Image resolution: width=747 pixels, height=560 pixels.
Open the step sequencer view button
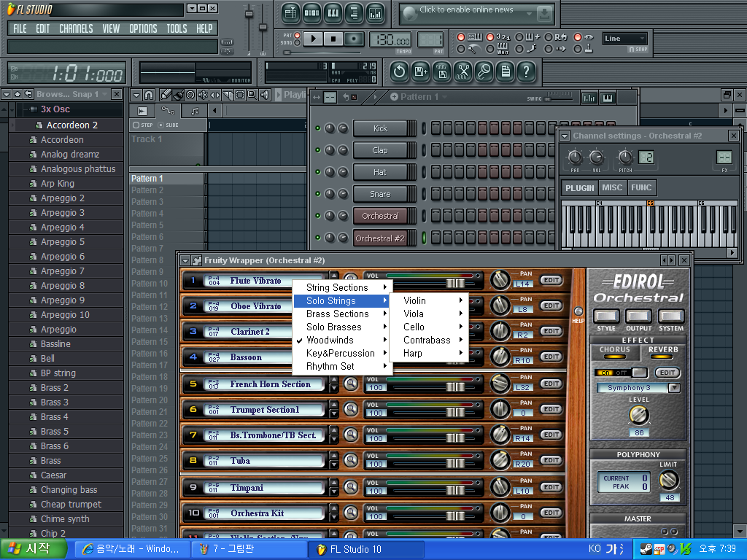tap(311, 13)
